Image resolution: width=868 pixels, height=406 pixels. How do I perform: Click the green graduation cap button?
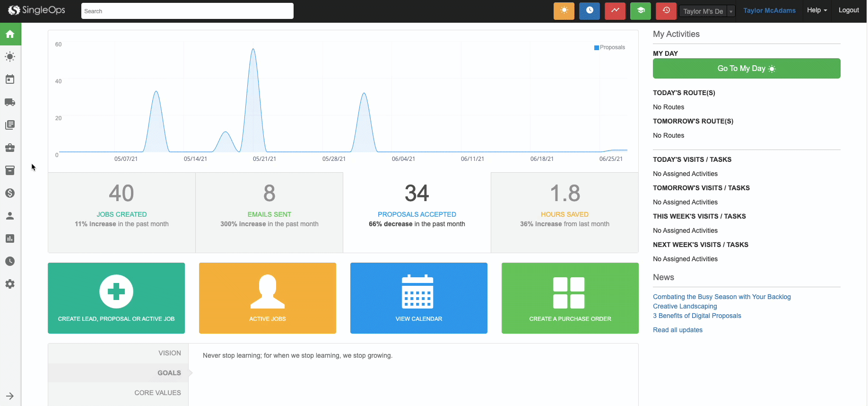[640, 11]
